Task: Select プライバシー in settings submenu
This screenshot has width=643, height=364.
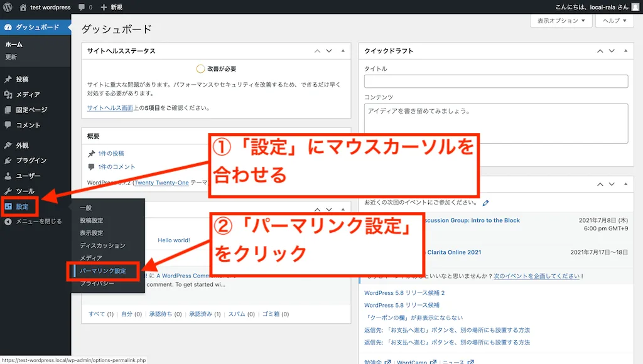Action: (x=97, y=283)
